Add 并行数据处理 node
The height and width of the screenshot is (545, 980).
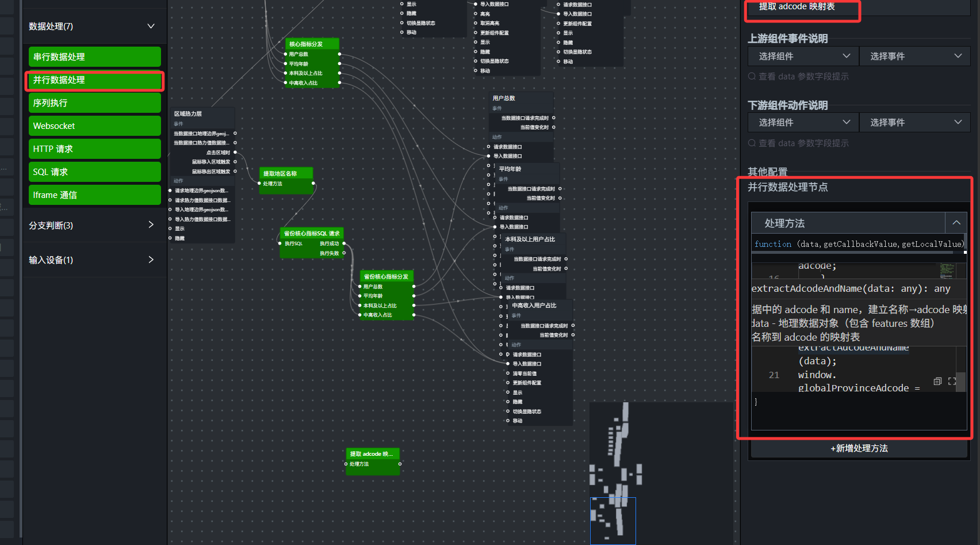(x=95, y=80)
